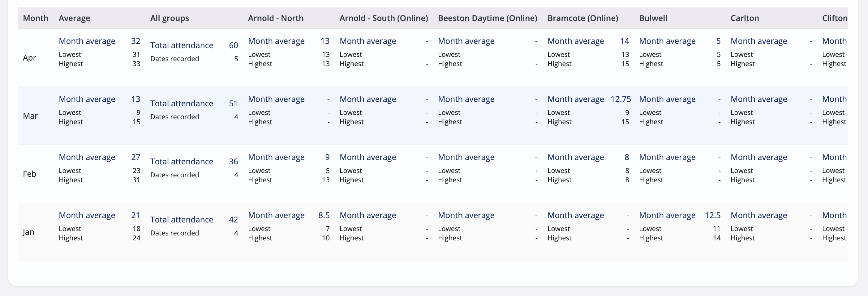Image resolution: width=868 pixels, height=296 pixels.
Task: Open Bulwell Month average link for January
Action: [667, 215]
